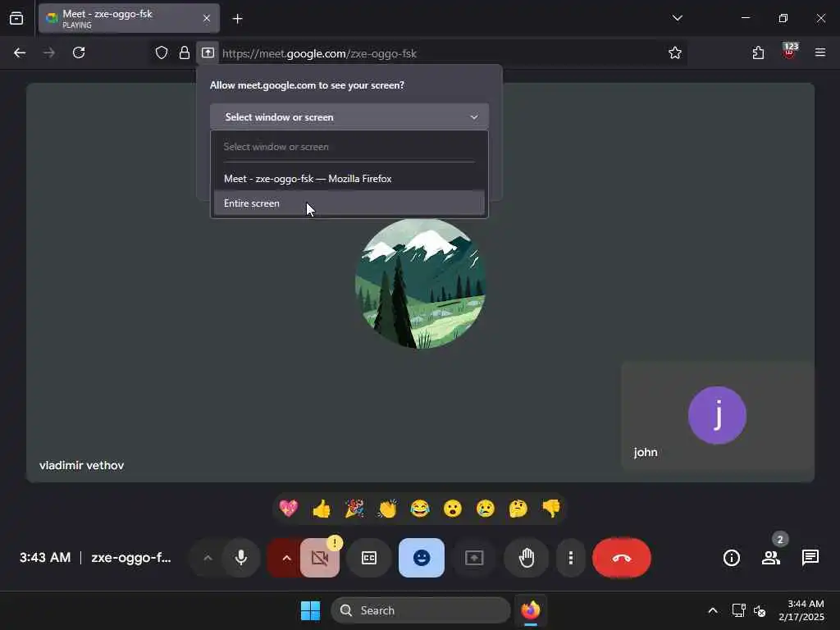Raise hand in the meeting

point(527,558)
